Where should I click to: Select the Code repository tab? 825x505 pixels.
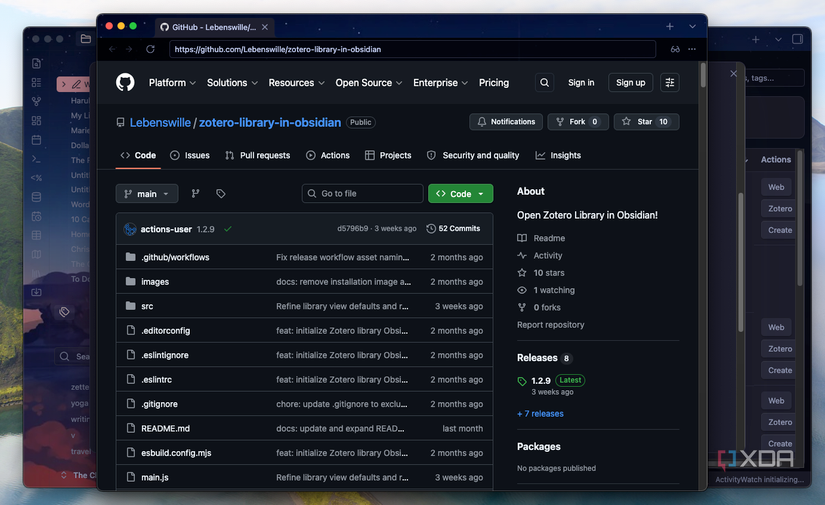pyautogui.click(x=138, y=155)
